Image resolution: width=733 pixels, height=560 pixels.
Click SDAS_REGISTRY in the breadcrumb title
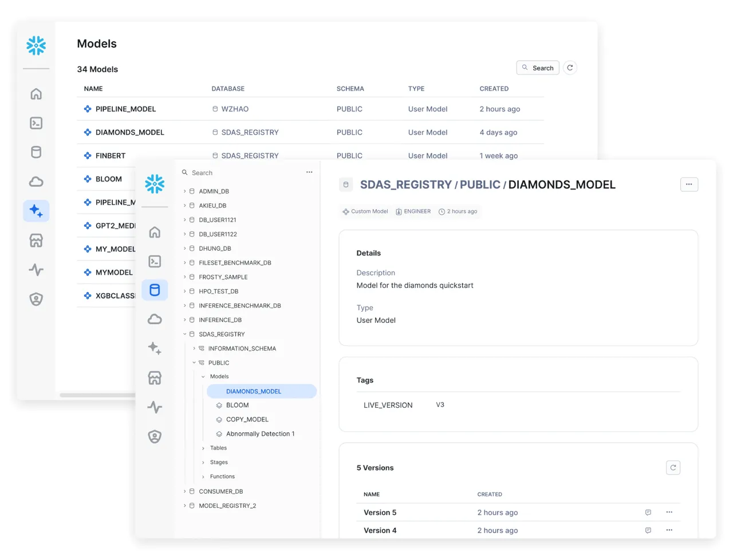(406, 184)
